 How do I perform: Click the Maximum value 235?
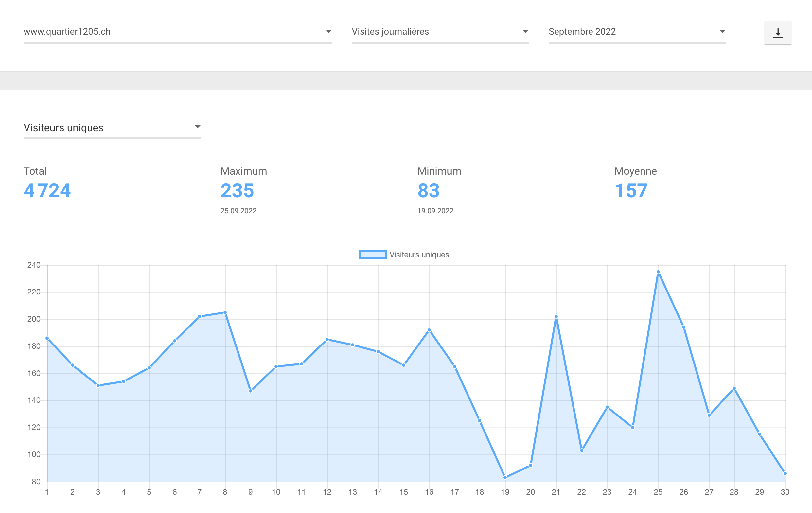click(x=237, y=190)
